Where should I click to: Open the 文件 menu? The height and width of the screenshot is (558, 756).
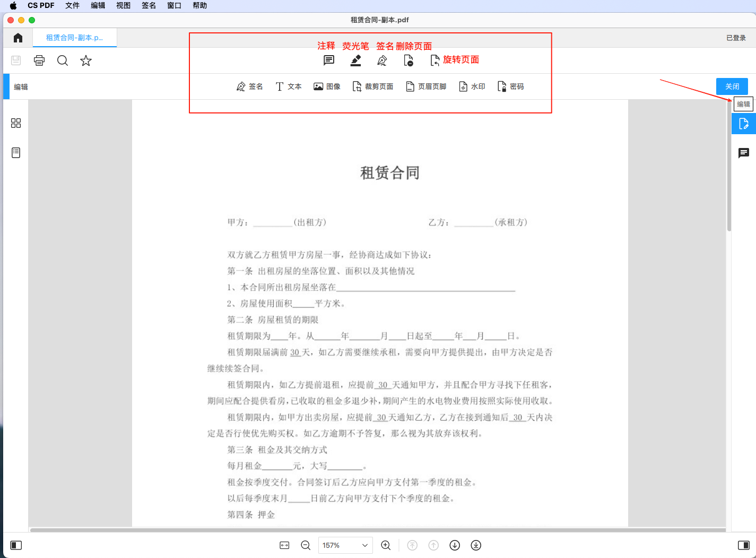(73, 5)
